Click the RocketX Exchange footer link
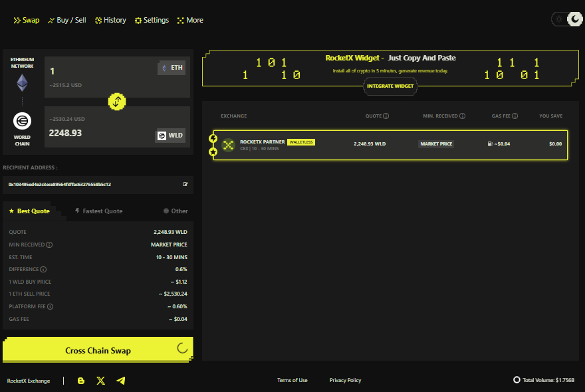 click(29, 381)
